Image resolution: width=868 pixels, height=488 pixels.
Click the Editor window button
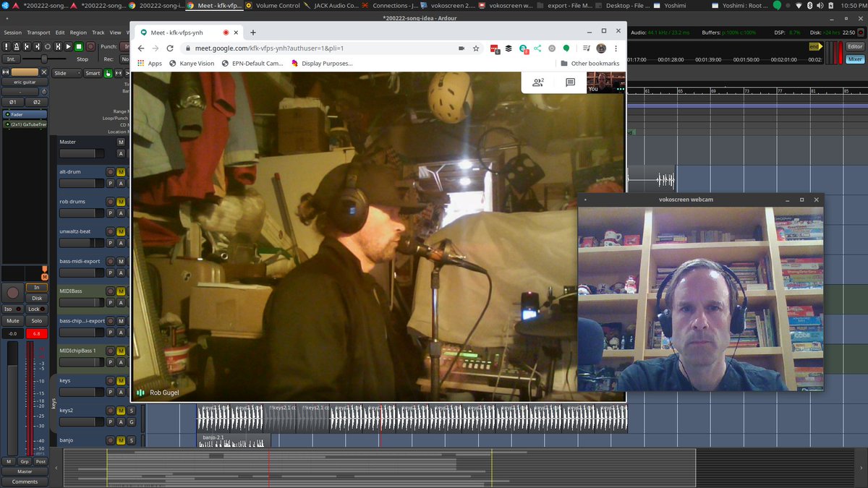[854, 46]
